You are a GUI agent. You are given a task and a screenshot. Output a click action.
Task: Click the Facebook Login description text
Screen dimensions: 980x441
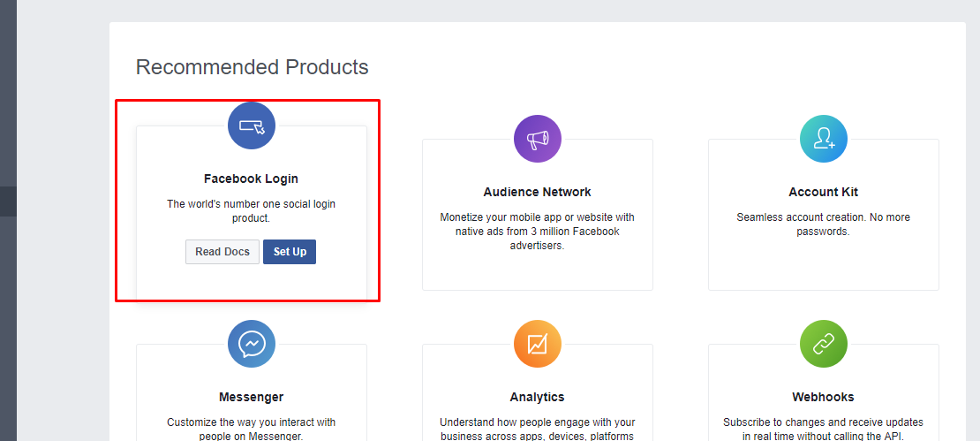(x=252, y=211)
